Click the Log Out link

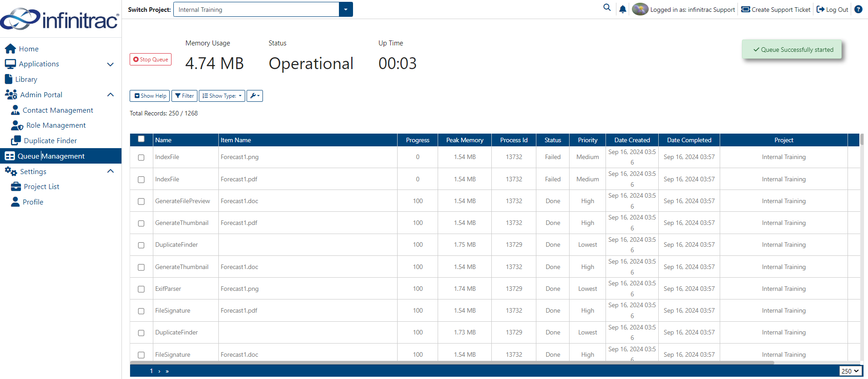[833, 10]
